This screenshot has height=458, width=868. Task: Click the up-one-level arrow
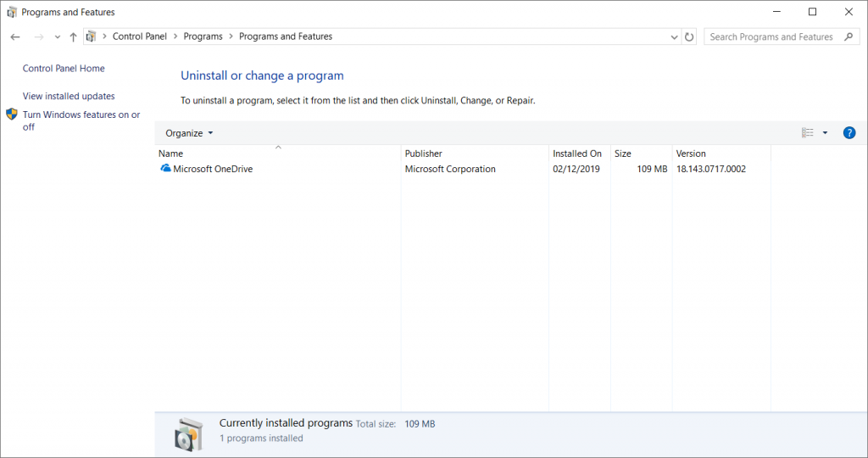tap(73, 36)
